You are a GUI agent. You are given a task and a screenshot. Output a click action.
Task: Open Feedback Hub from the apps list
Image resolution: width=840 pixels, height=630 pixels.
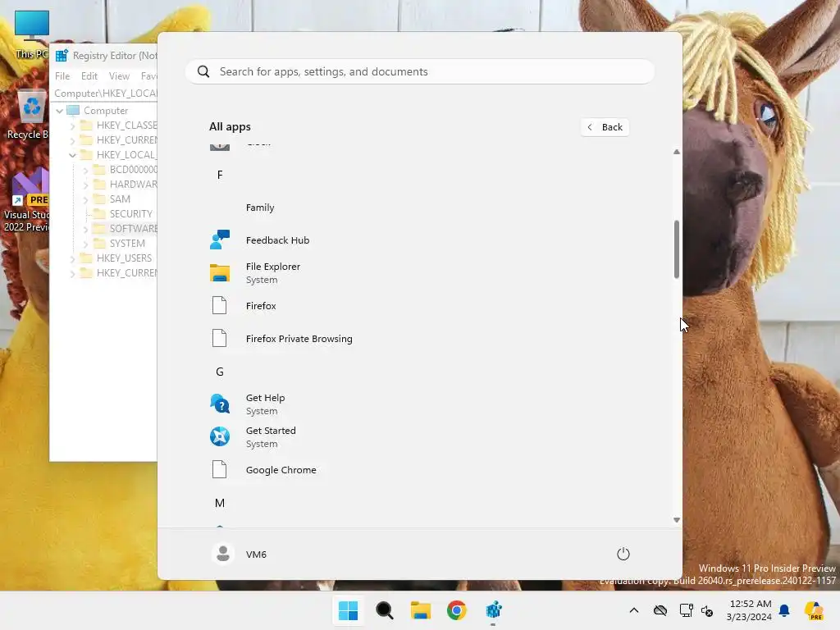(277, 240)
